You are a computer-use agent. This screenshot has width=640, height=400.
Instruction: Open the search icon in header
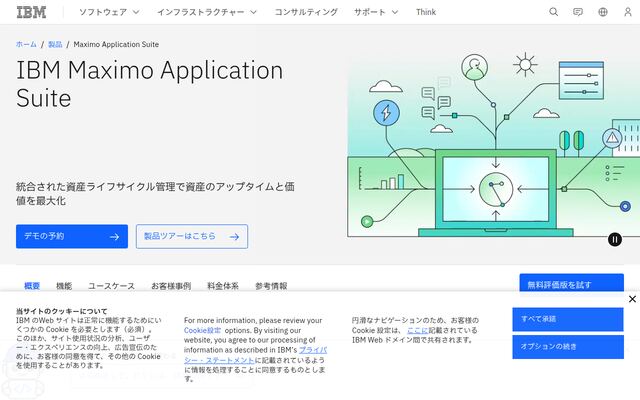[553, 12]
